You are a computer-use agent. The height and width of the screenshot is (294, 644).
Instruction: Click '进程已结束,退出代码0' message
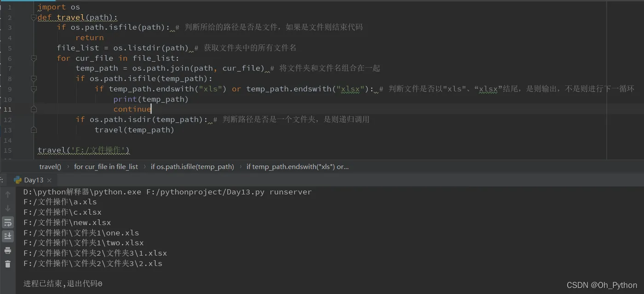coord(63,284)
